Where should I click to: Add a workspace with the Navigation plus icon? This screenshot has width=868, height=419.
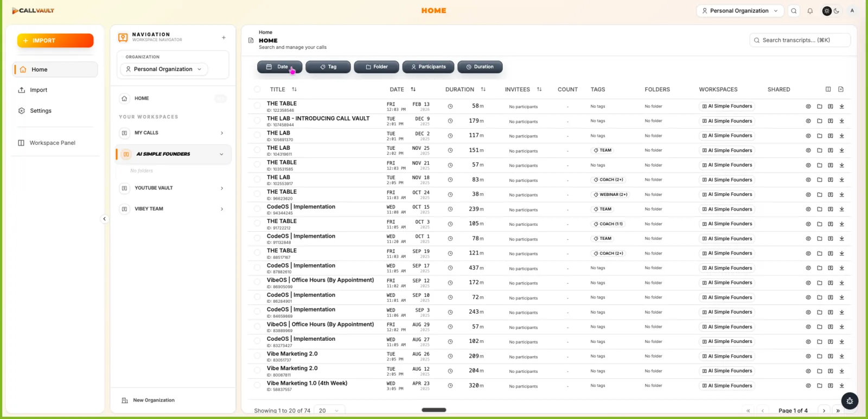pyautogui.click(x=224, y=37)
